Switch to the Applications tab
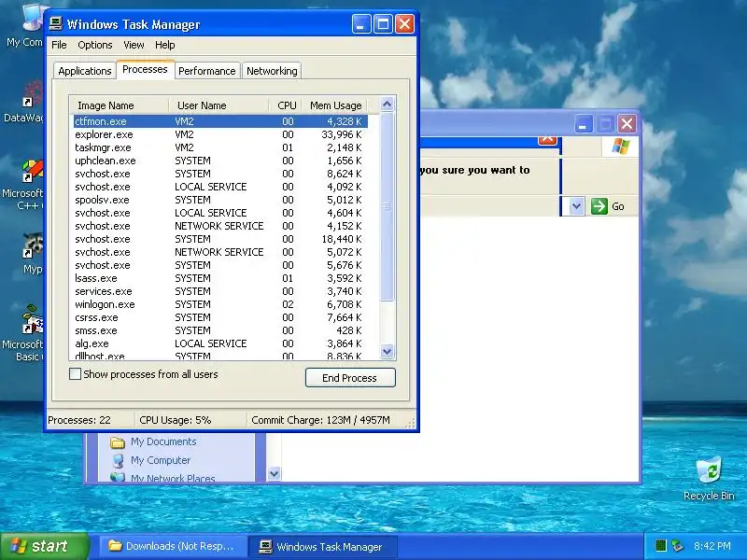 (x=85, y=71)
